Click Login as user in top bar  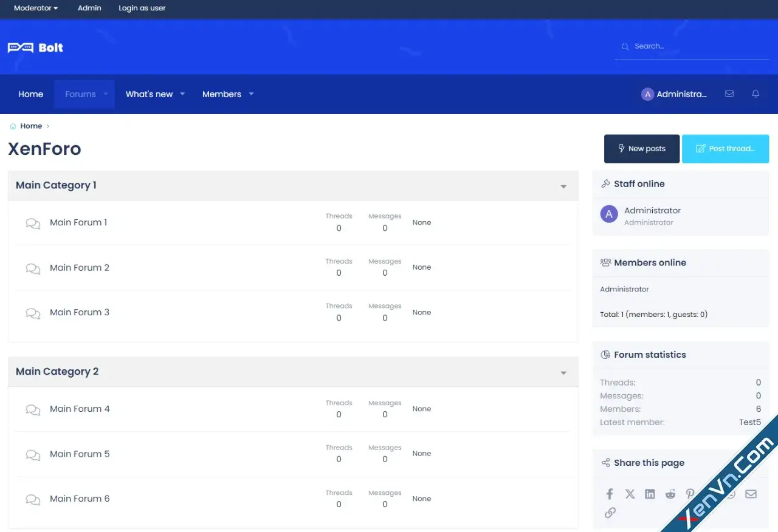coord(142,8)
